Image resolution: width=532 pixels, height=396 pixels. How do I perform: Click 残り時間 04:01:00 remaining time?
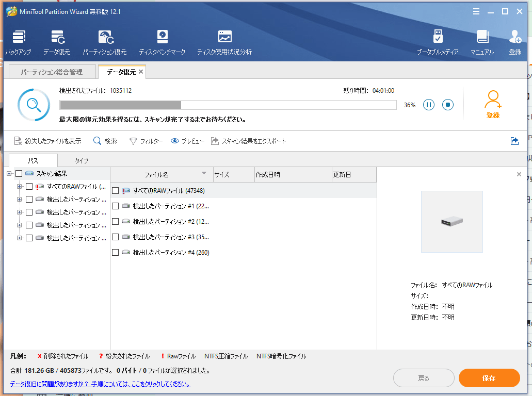(x=369, y=91)
